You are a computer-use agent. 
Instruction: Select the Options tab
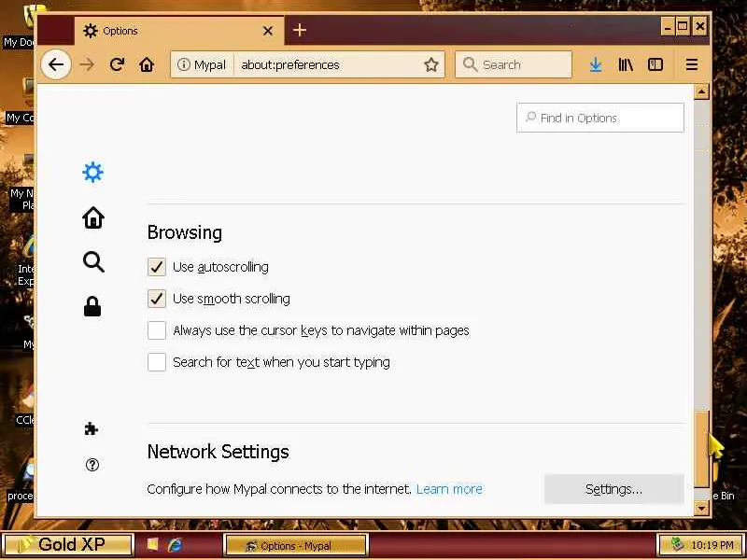pos(178,31)
